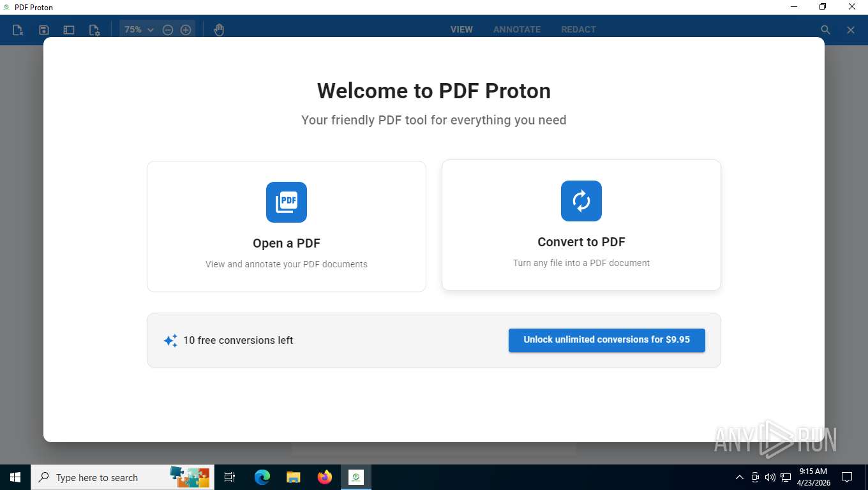Show hidden system tray icons
This screenshot has height=490, width=868.
coord(740,477)
